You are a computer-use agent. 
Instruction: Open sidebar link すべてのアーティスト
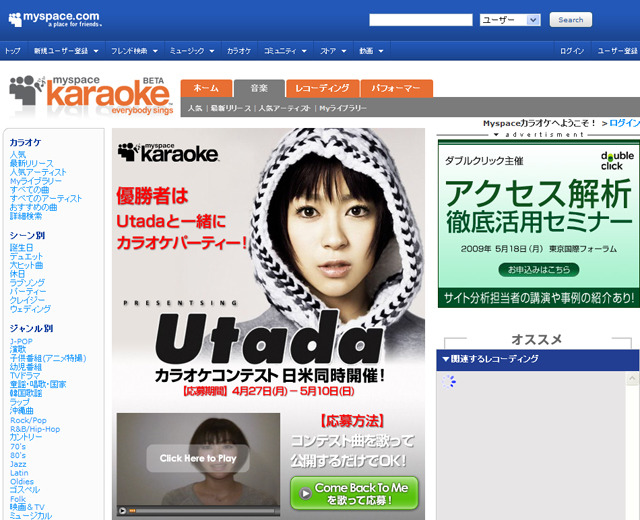coord(46,199)
